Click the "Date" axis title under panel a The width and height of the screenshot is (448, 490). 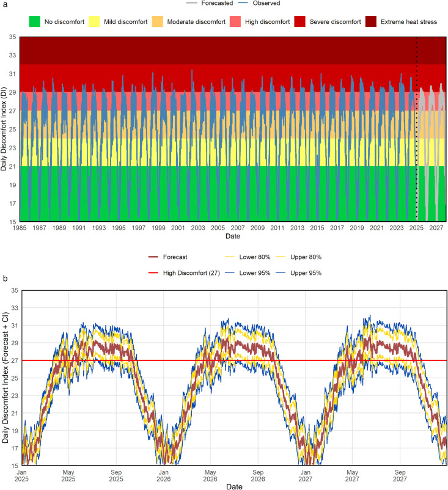point(233,236)
